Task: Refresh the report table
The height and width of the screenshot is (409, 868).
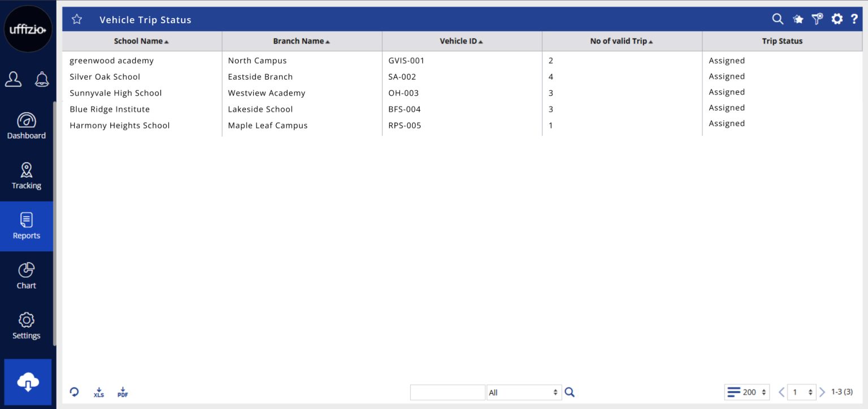Action: coord(74,392)
